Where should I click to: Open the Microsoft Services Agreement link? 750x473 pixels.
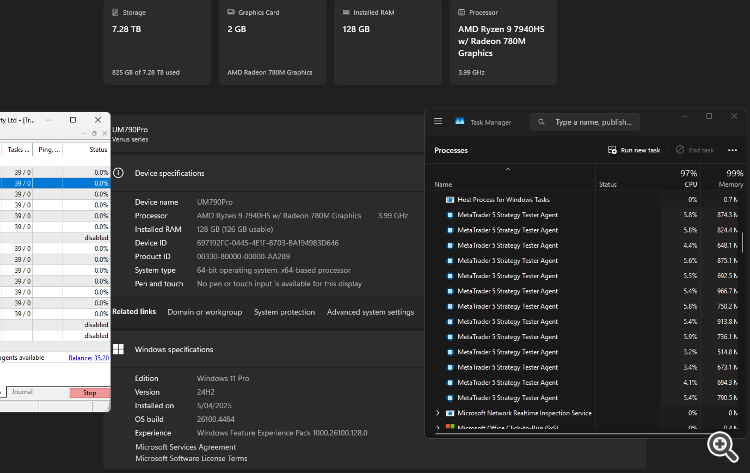point(186,447)
